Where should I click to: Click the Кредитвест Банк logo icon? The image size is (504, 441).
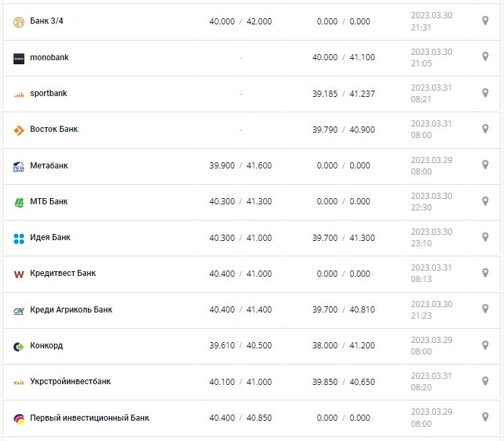point(19,274)
